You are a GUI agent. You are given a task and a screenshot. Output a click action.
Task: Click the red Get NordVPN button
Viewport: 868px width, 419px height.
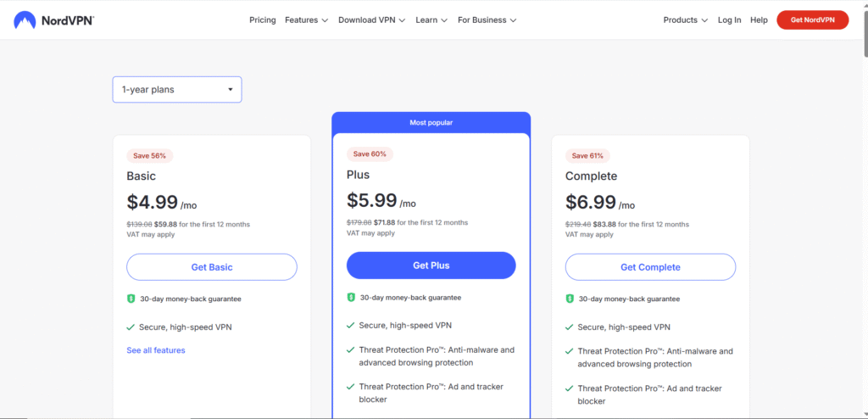(x=812, y=20)
